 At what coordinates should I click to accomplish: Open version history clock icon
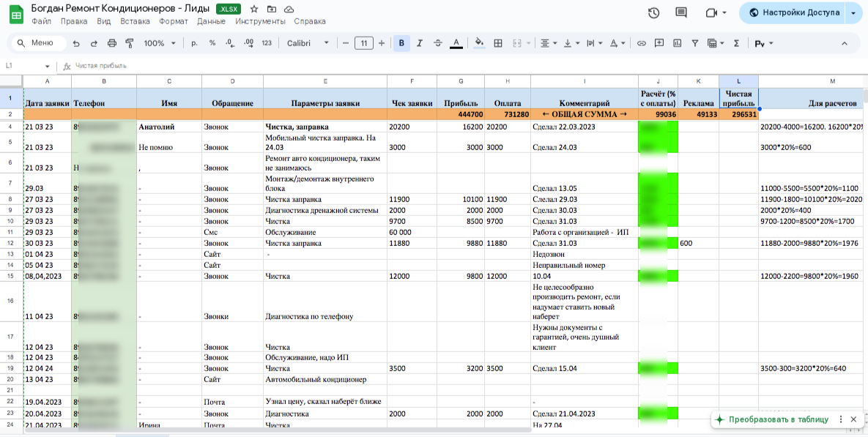pyautogui.click(x=653, y=12)
